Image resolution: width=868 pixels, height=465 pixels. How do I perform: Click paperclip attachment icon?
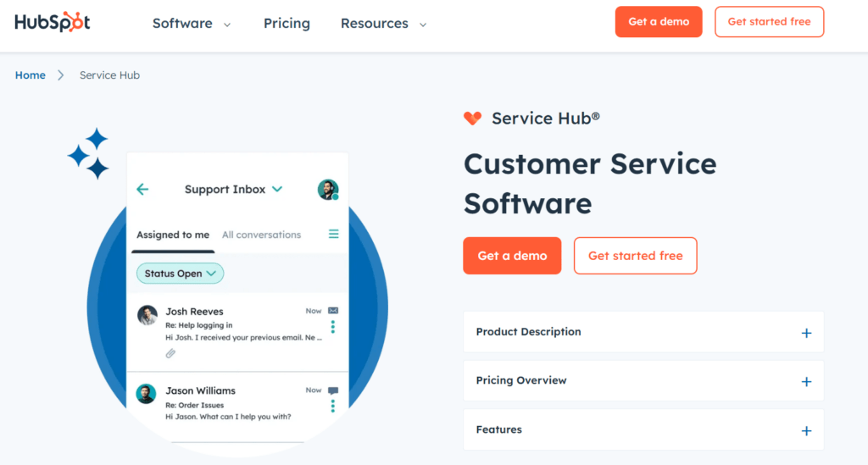170,353
